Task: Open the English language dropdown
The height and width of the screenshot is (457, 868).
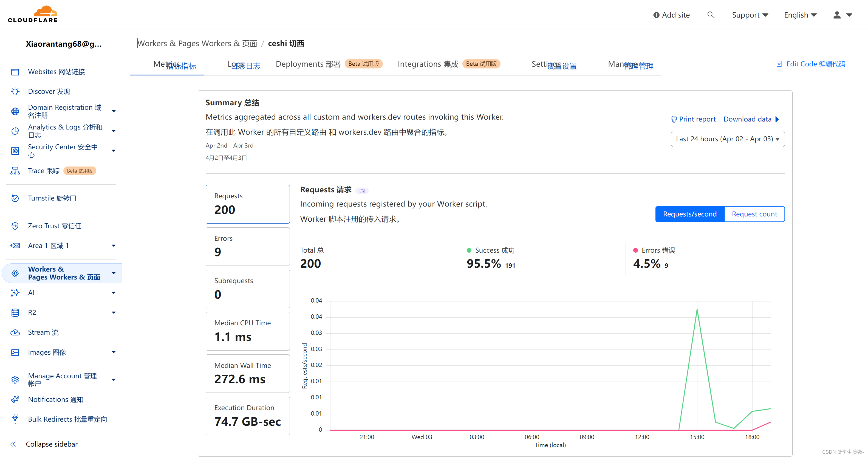Action: tap(800, 15)
